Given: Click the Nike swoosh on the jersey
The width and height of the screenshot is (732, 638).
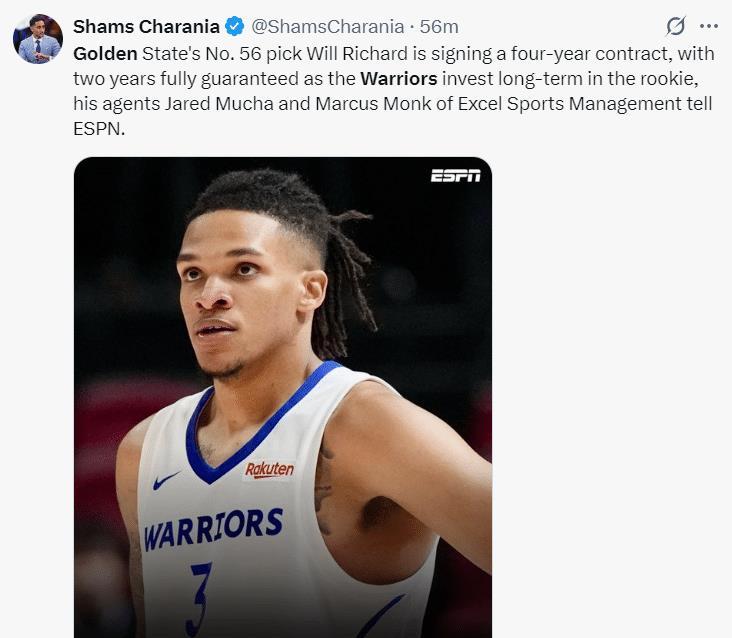Looking at the screenshot, I should pyautogui.click(x=166, y=482).
